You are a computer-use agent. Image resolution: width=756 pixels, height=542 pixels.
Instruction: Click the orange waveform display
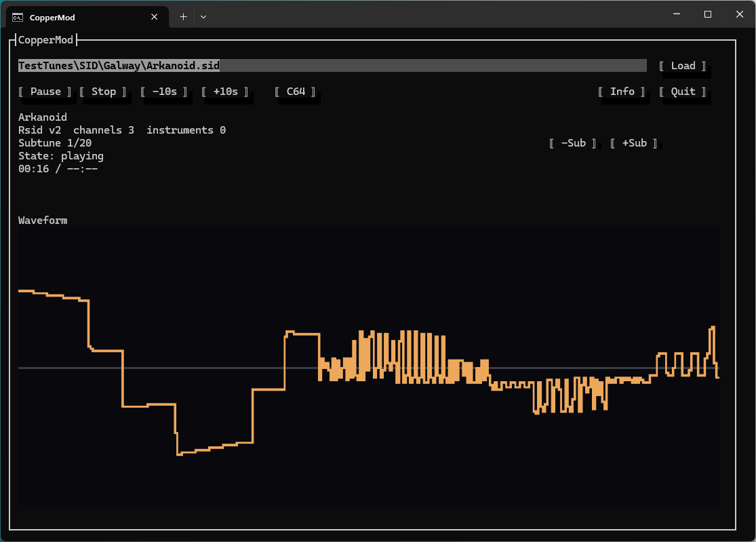click(368, 366)
